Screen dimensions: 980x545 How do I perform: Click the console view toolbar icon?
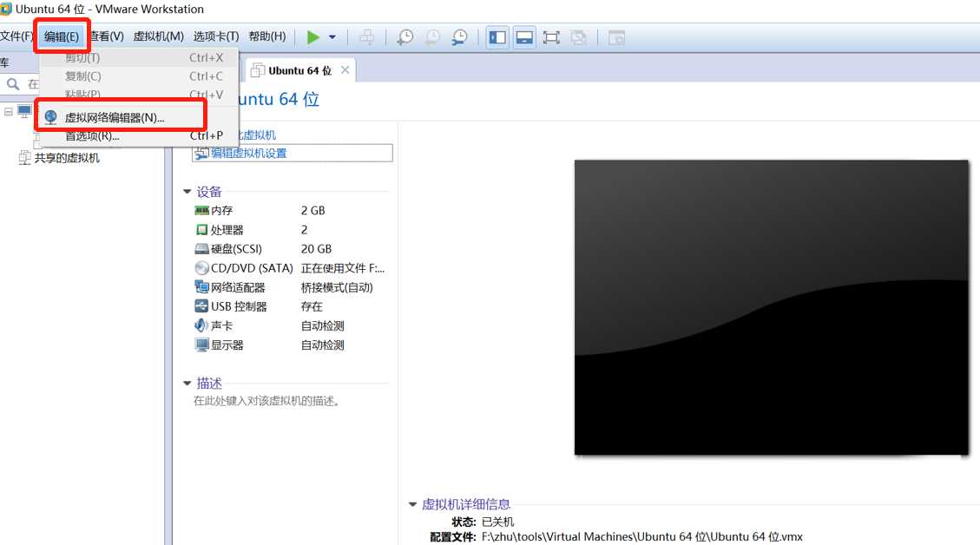pyautogui.click(x=617, y=37)
